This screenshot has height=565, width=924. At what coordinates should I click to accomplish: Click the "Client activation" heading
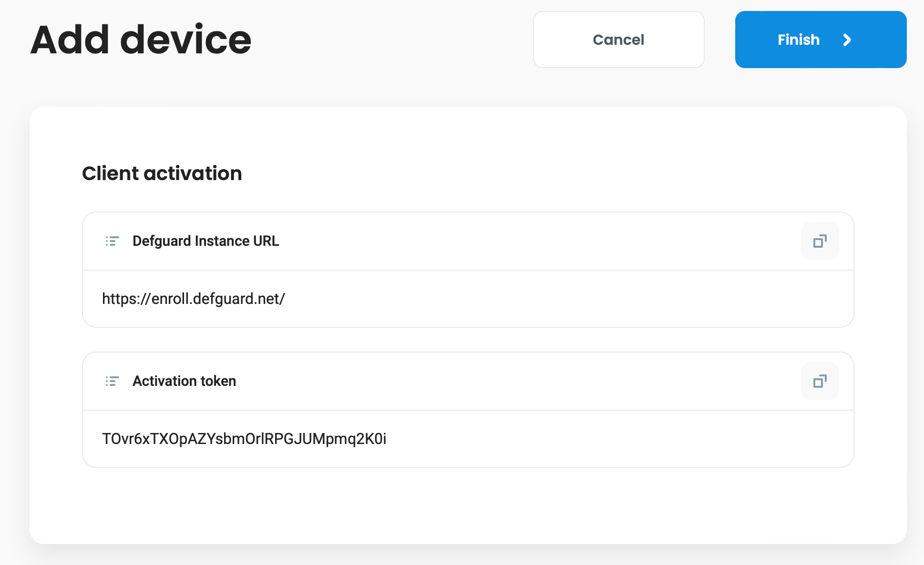[x=162, y=173]
